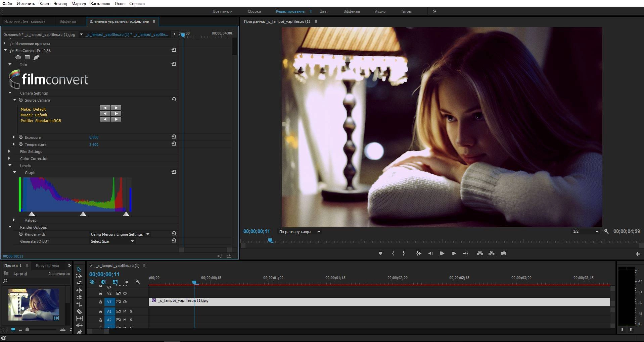Viewport: 644px width, 342px height.
Task: Select the Track Select Backward tool
Action: click(79, 283)
